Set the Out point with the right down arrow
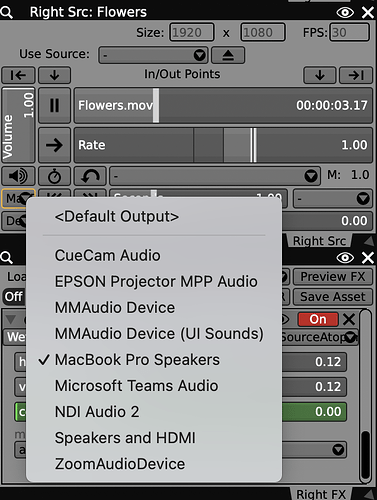The height and width of the screenshot is (500, 377). pos(320,75)
